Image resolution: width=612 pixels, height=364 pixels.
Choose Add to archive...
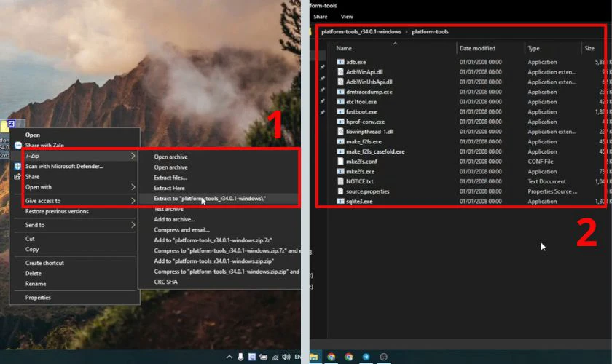pyautogui.click(x=174, y=220)
